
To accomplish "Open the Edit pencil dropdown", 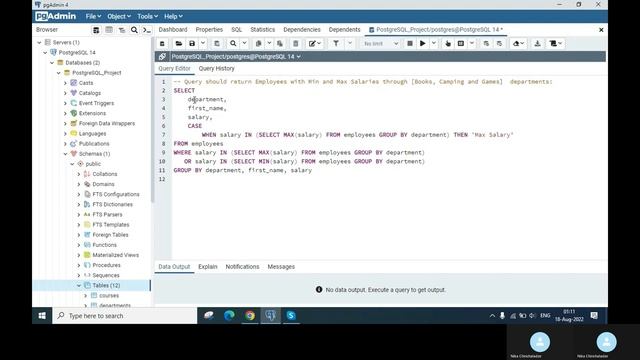I will 315,43.
